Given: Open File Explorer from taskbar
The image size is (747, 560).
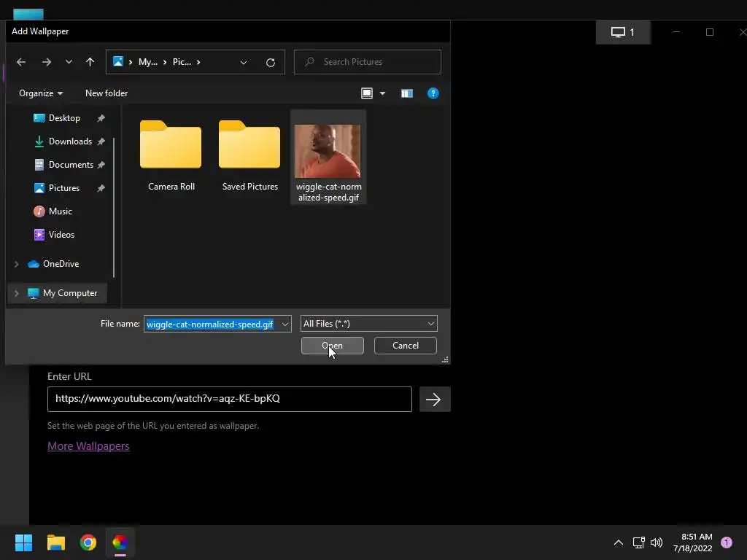Looking at the screenshot, I should coord(55,542).
